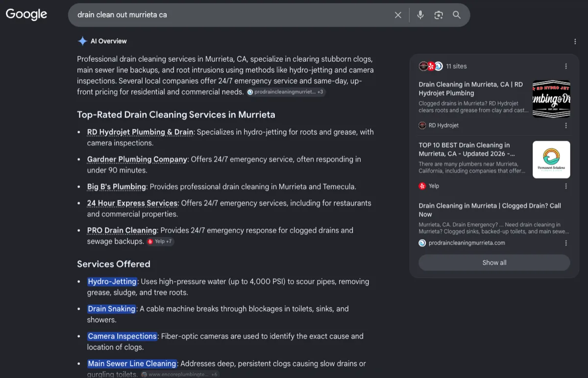Start voice search with microphone icon
Viewport: 588px width, 378px height.
tap(420, 15)
